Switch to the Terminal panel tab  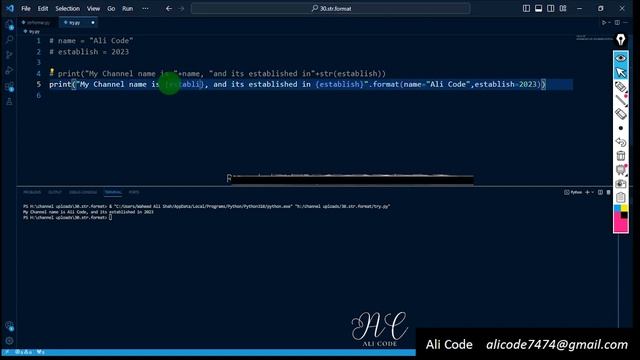coord(113,192)
